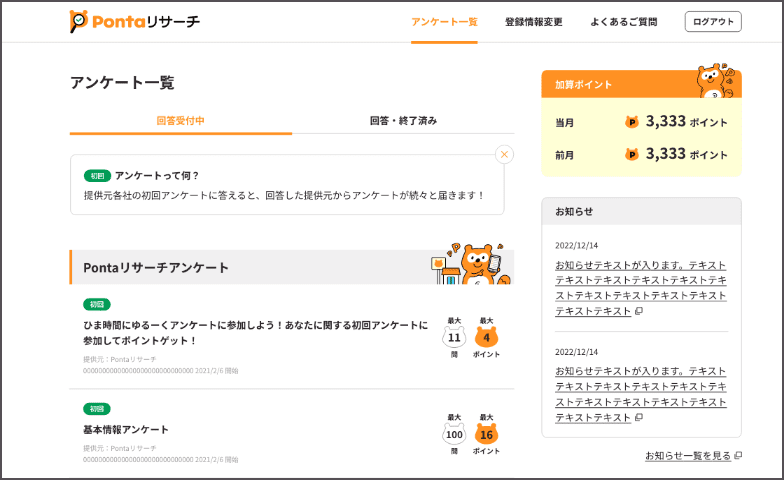Click the orange 4 points bear badge

pyautogui.click(x=486, y=338)
